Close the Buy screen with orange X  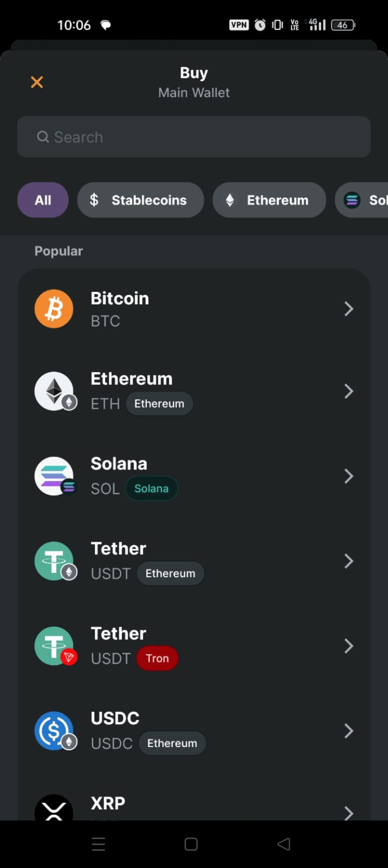click(37, 83)
